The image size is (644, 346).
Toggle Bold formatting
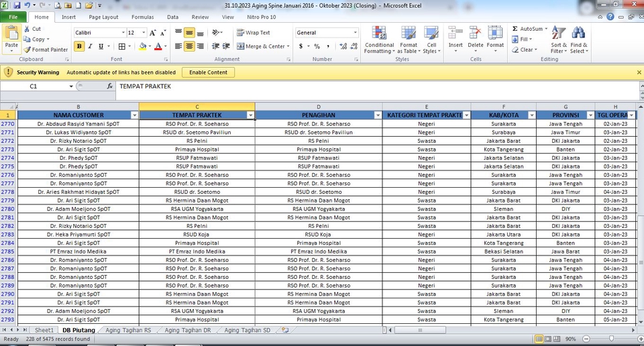coord(79,46)
